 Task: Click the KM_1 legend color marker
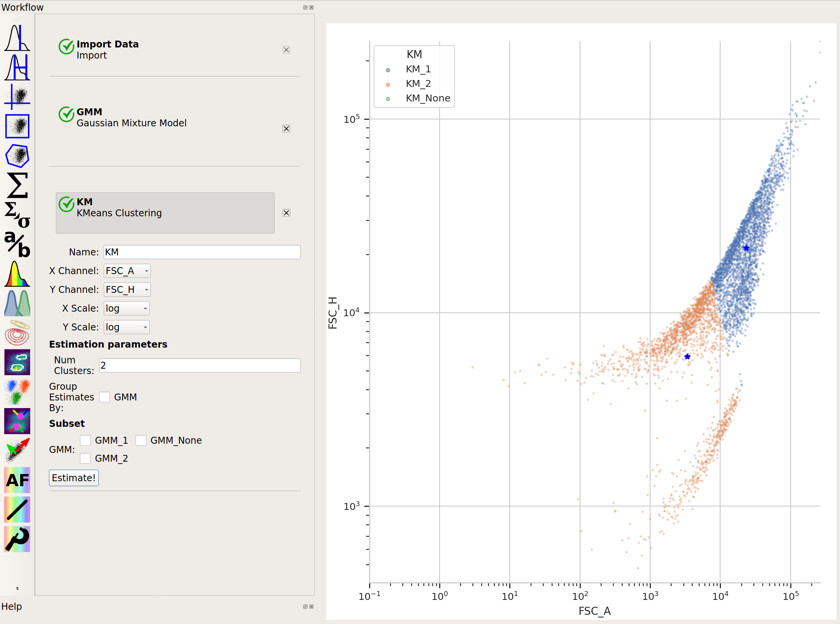point(388,70)
